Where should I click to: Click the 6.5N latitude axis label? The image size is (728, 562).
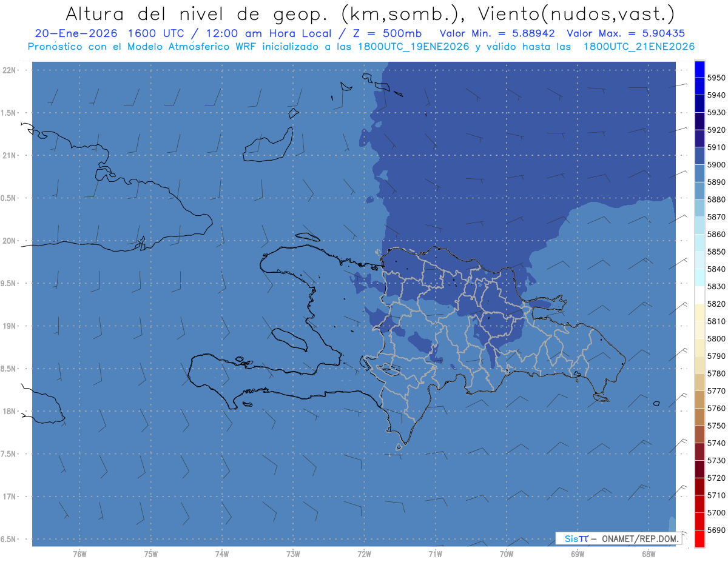[x=9, y=539]
